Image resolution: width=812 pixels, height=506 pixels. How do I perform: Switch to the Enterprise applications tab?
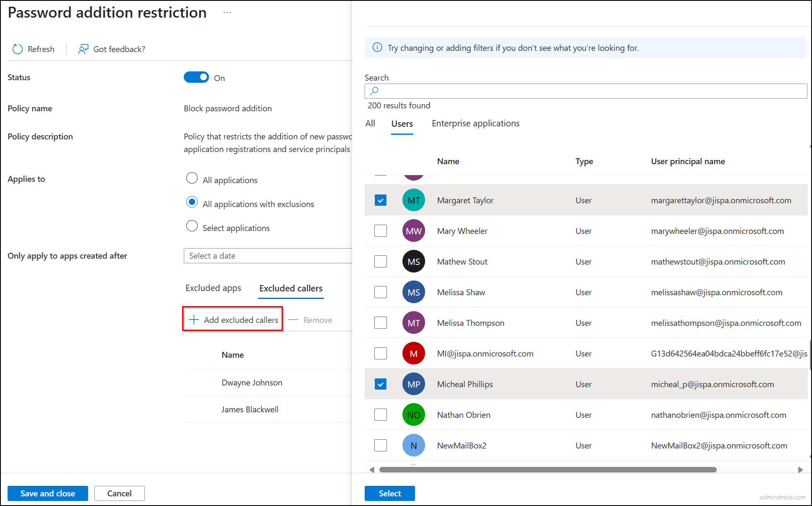click(475, 123)
